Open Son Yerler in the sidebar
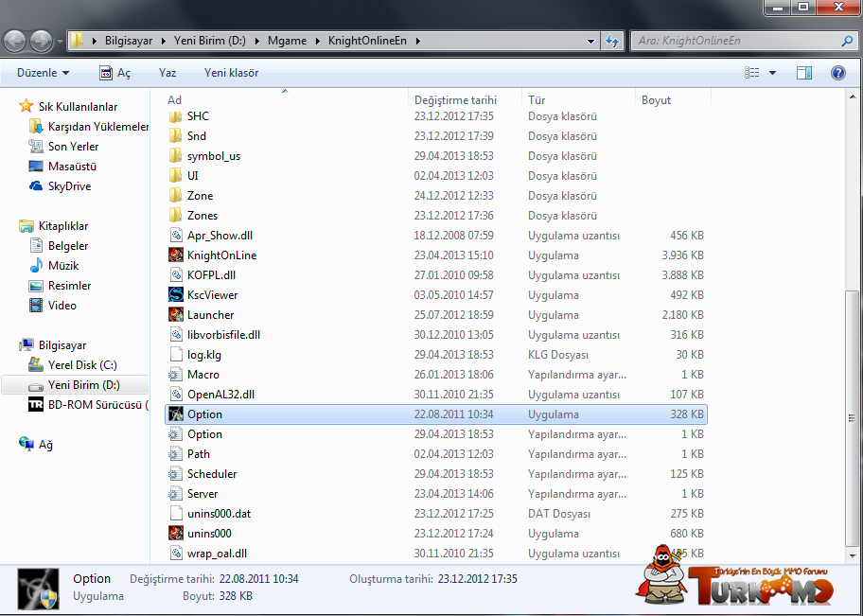863x616 pixels. 63,147
